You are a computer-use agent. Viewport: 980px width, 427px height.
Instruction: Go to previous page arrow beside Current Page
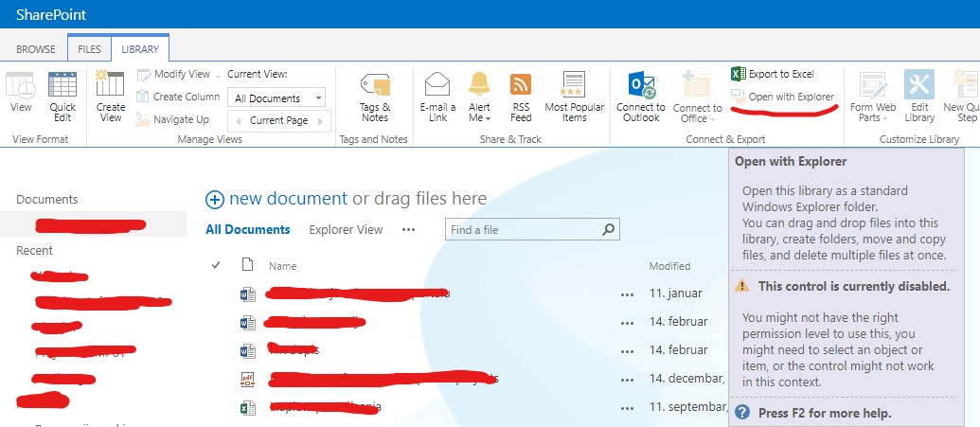pyautogui.click(x=237, y=120)
